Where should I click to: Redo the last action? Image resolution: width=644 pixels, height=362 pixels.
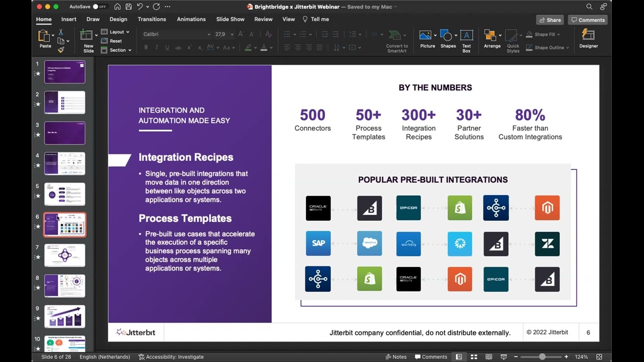tap(156, 7)
